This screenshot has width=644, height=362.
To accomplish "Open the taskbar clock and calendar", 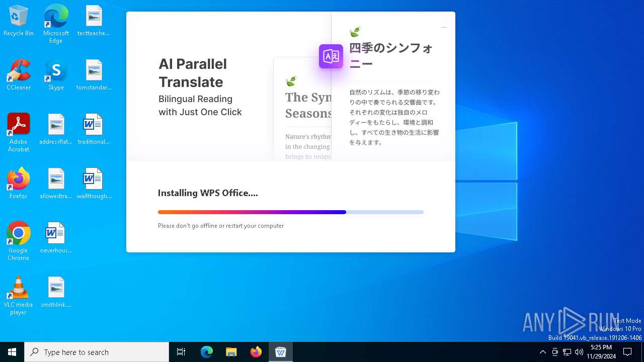I will tap(601, 352).
